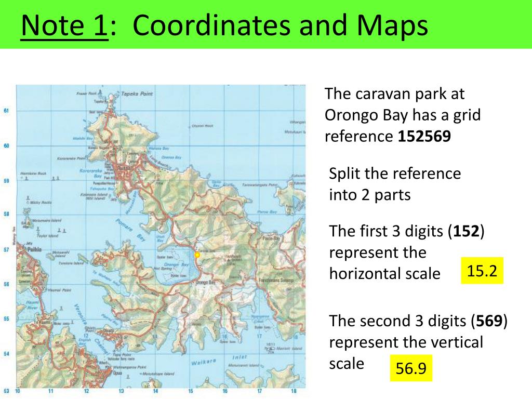Click the horizontal grid number 15
532x399 pixels.
[191, 391]
